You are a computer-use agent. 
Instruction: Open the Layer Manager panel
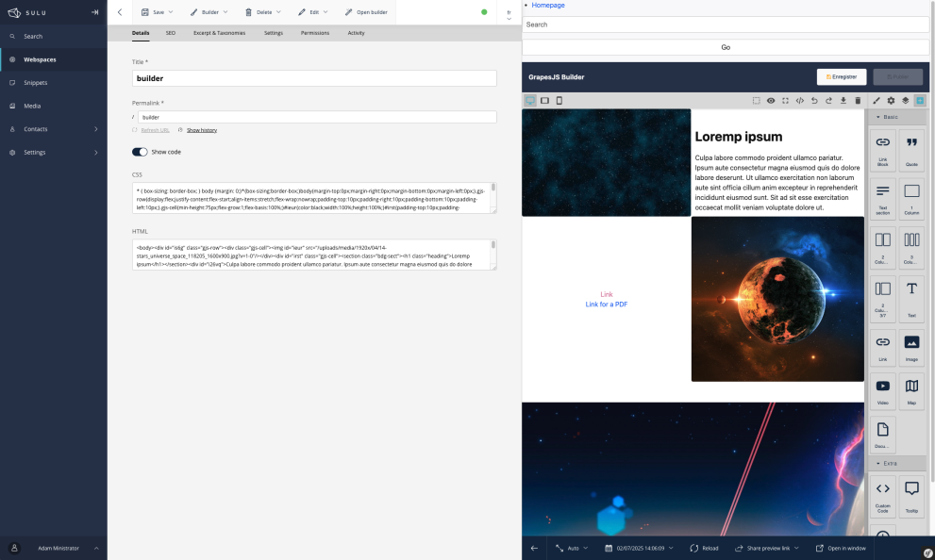tap(905, 100)
